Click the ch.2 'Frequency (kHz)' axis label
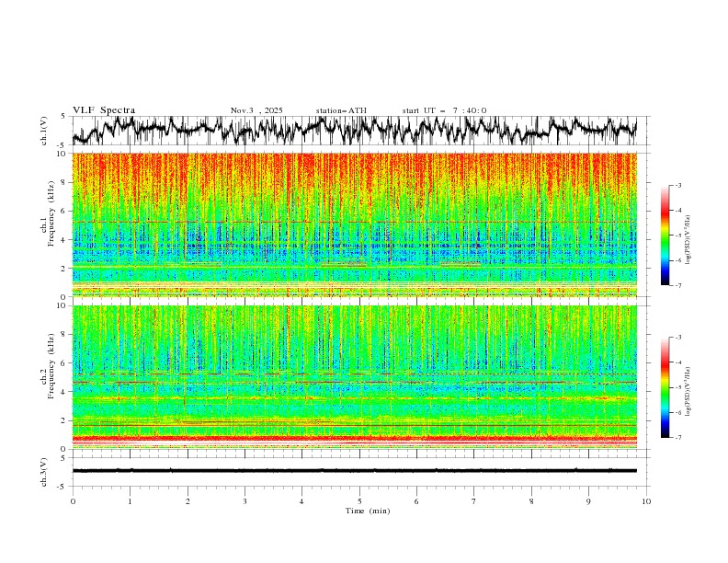Image resolution: width=728 pixels, height=563 pixels. (x=51, y=366)
